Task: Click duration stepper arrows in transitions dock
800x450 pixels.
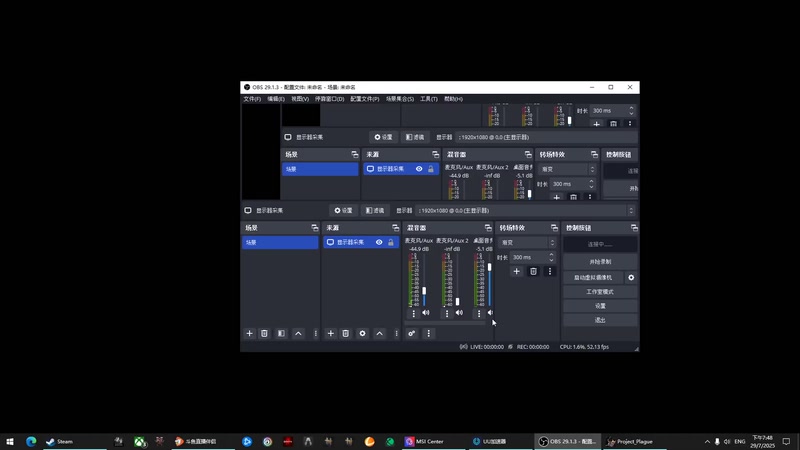Action: [551, 258]
